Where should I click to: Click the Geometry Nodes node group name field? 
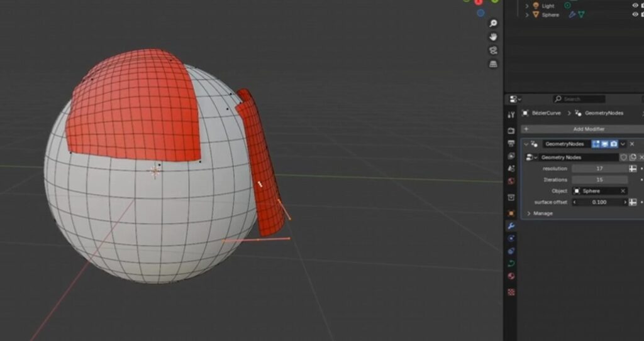pyautogui.click(x=579, y=158)
